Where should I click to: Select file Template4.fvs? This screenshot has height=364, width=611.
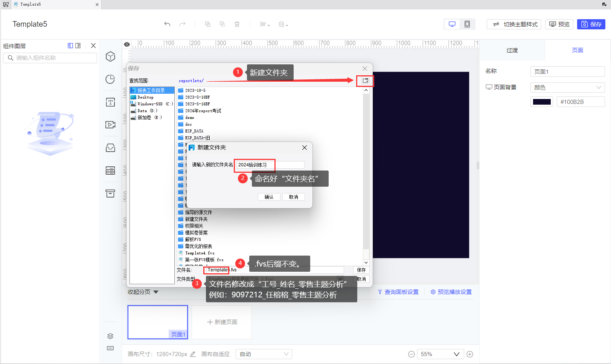(197, 253)
